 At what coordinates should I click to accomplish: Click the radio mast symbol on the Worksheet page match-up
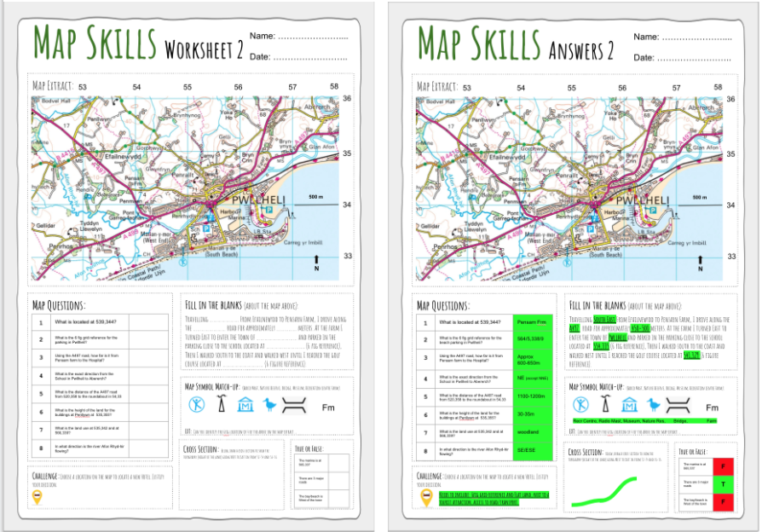pos(222,403)
